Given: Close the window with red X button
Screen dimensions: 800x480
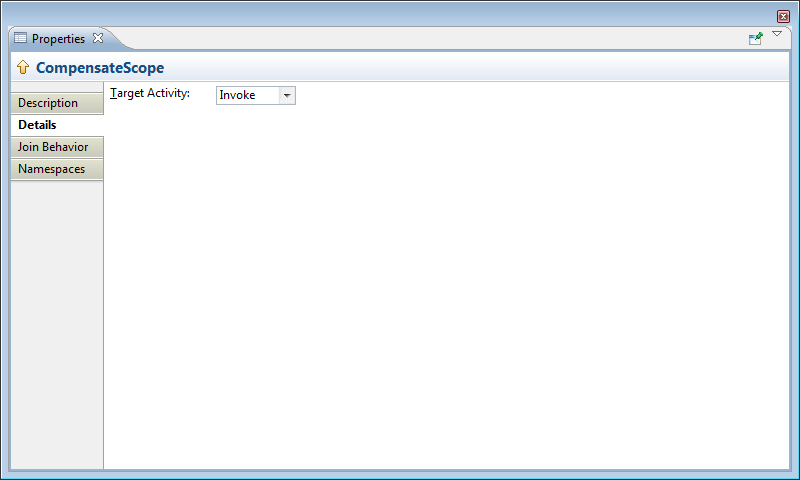Looking at the screenshot, I should click(784, 16).
